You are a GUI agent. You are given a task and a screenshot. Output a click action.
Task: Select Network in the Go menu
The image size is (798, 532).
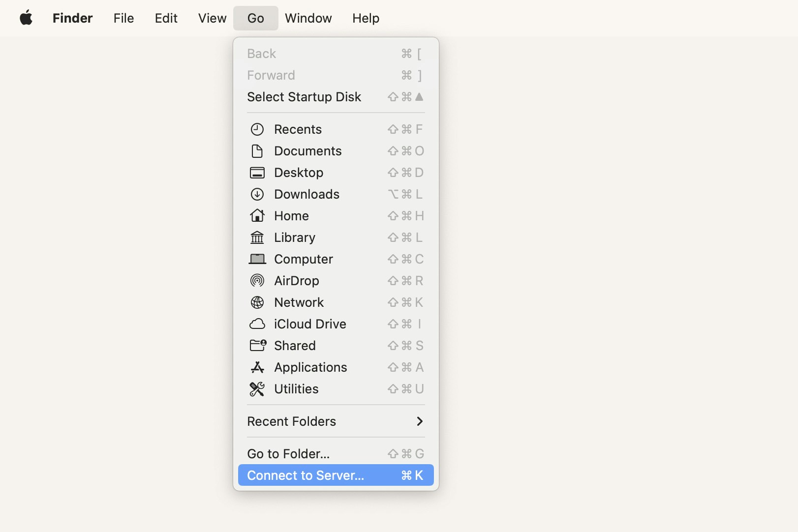[x=336, y=302]
